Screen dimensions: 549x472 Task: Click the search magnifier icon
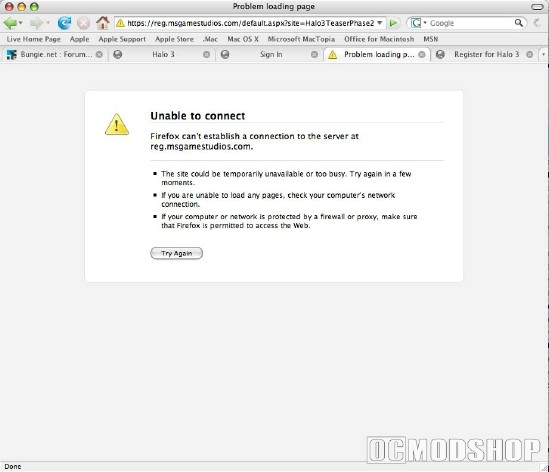(x=519, y=23)
